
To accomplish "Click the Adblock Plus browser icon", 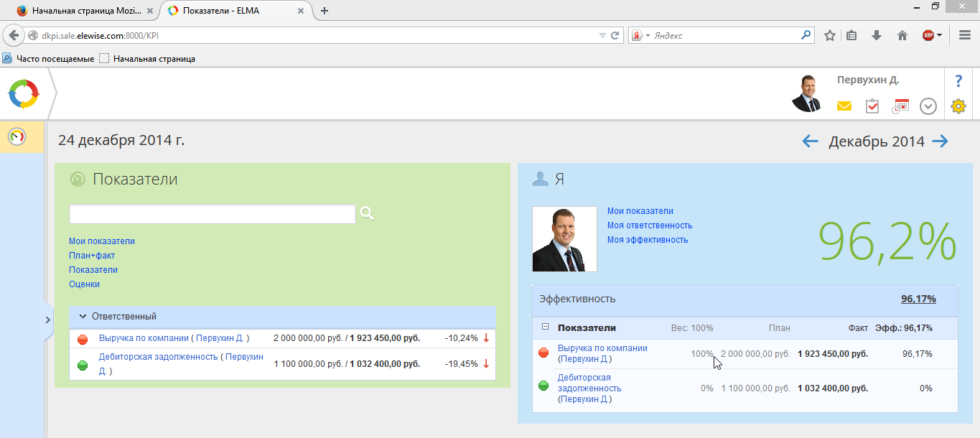I will (x=929, y=34).
